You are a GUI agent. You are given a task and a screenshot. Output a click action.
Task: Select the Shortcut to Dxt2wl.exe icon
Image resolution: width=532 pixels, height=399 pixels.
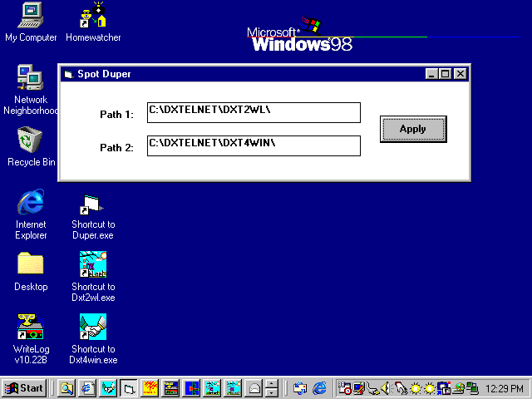pos(93,276)
